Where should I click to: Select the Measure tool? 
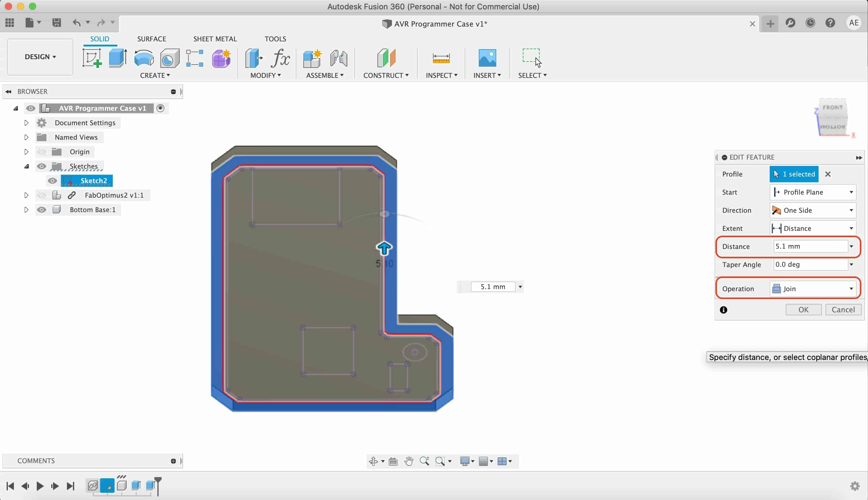[x=441, y=58]
